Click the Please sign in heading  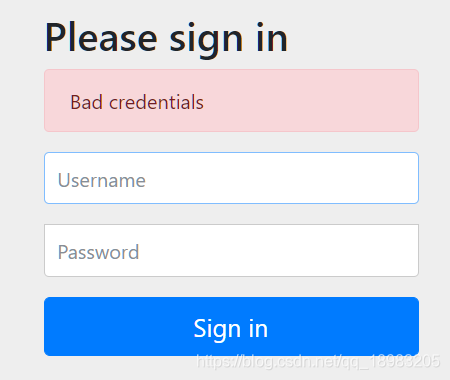(x=166, y=38)
